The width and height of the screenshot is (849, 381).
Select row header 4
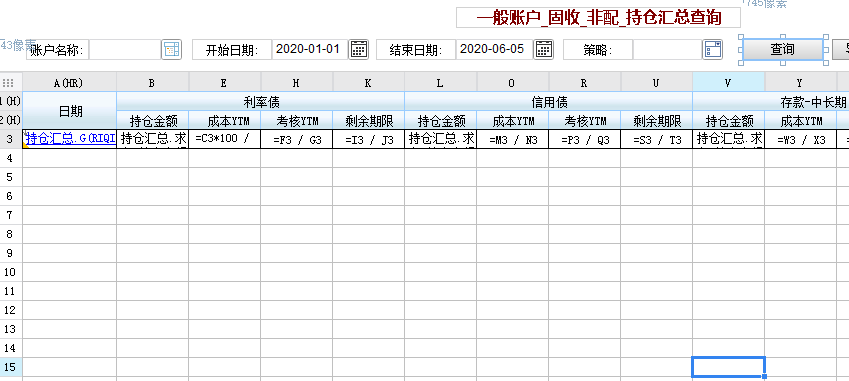click(x=11, y=158)
